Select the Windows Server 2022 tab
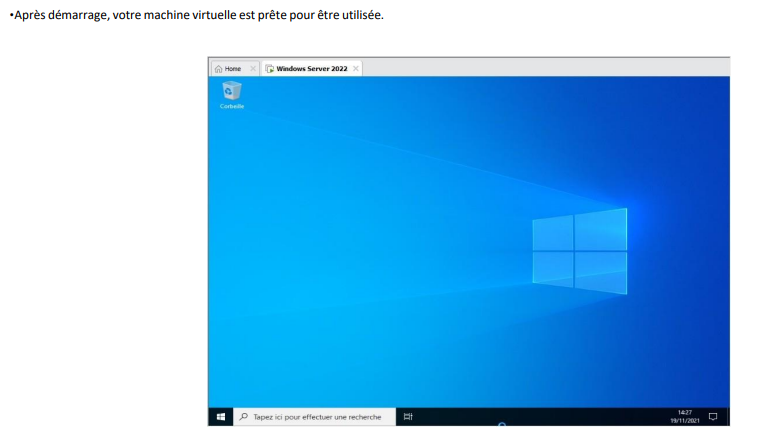This screenshot has width=761, height=436. (312, 68)
